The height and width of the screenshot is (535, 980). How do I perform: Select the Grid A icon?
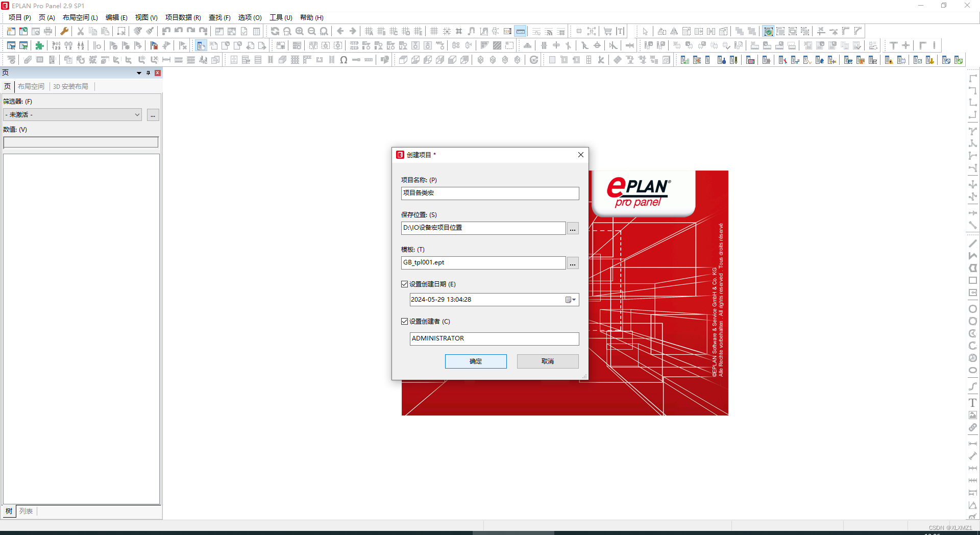click(x=369, y=31)
